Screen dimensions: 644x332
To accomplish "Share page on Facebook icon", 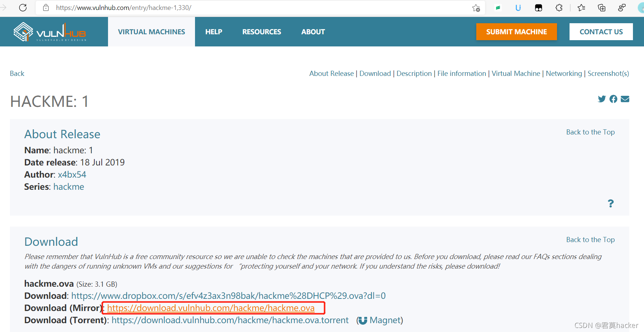I will click(613, 99).
